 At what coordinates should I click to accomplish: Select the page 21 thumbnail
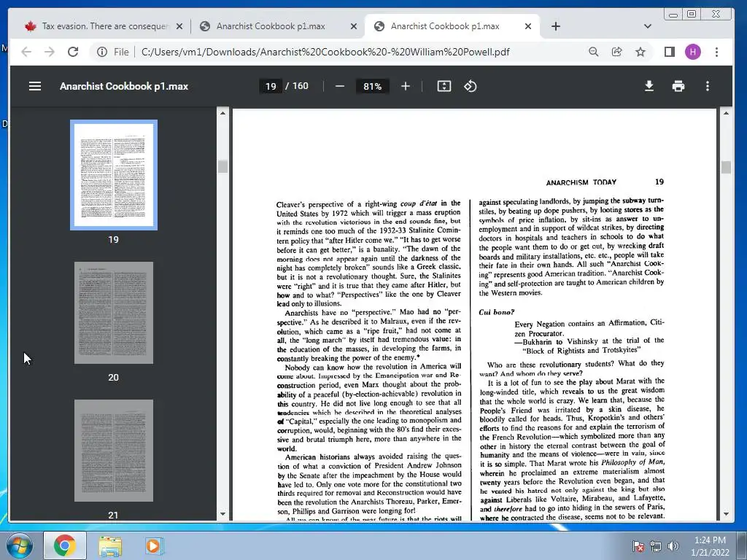click(x=113, y=451)
